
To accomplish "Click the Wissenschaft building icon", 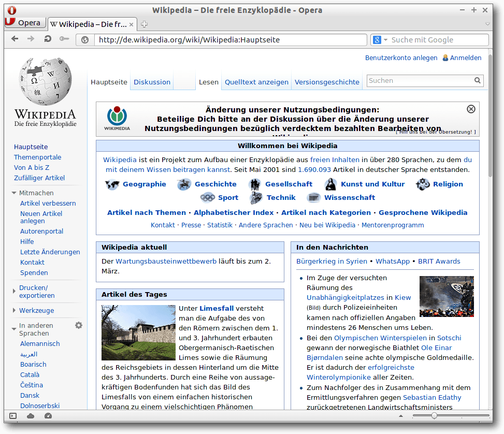I will point(314,197).
